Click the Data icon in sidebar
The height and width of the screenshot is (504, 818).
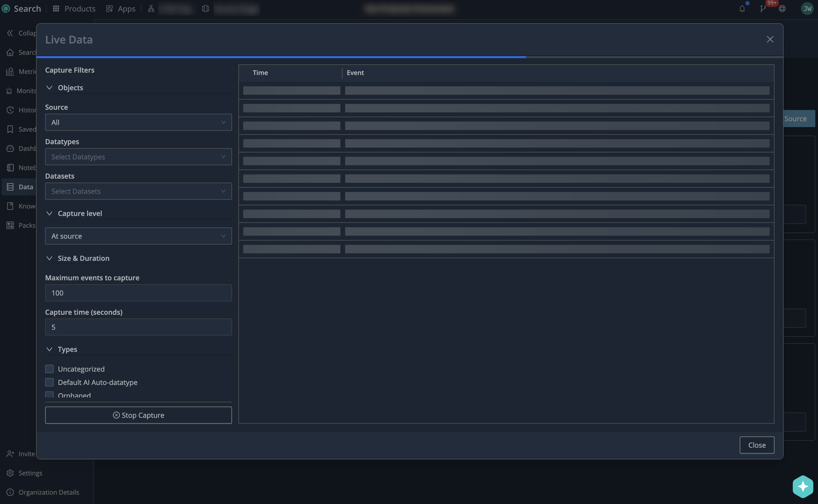[x=10, y=187]
